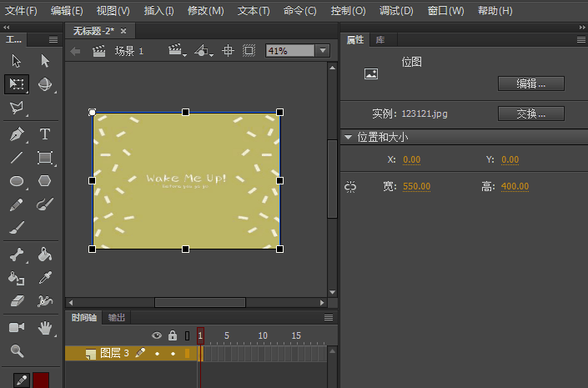Open the stage zoom 41% dropdown
The width and height of the screenshot is (588, 388).
(323, 51)
